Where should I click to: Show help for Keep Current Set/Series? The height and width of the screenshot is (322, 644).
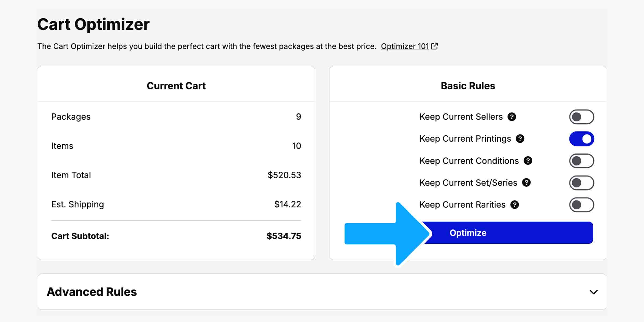(x=526, y=183)
